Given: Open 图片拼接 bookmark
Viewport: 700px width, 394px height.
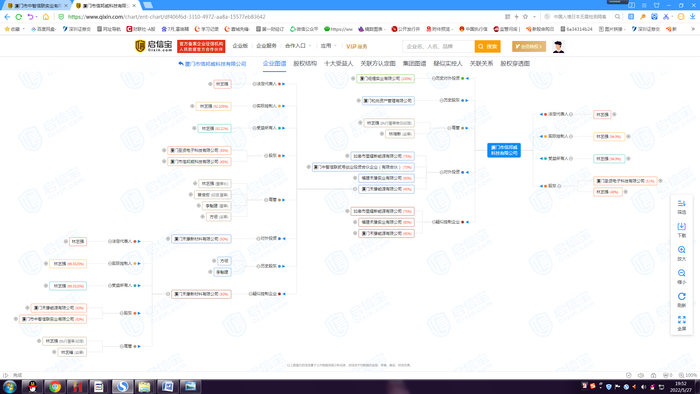Looking at the screenshot, I should tap(612, 29).
